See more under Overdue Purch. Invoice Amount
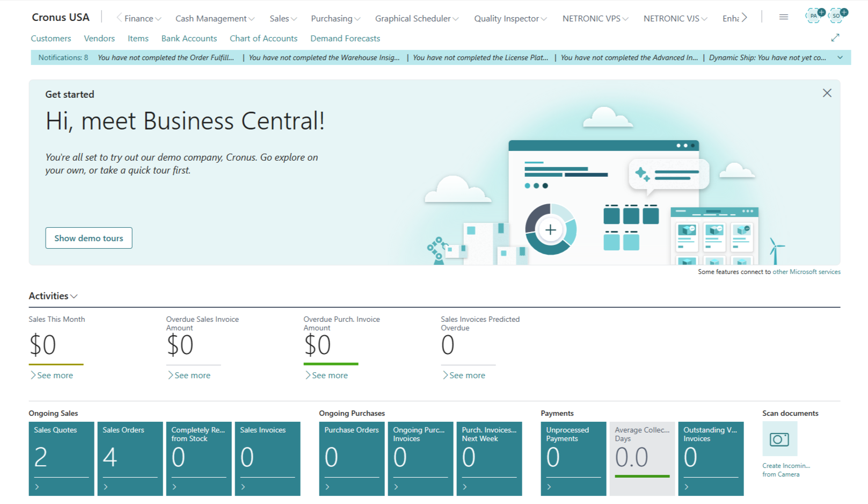868x504 pixels. [326, 375]
